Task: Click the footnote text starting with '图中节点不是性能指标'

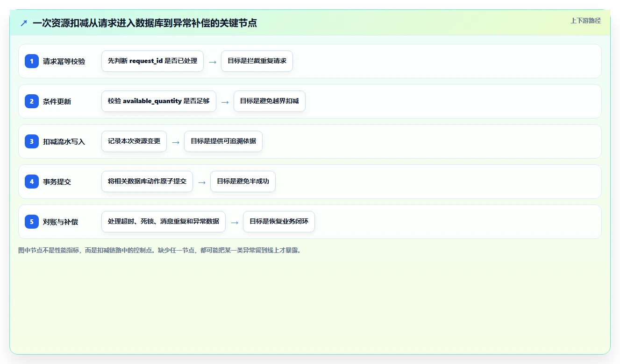Action: [161, 250]
